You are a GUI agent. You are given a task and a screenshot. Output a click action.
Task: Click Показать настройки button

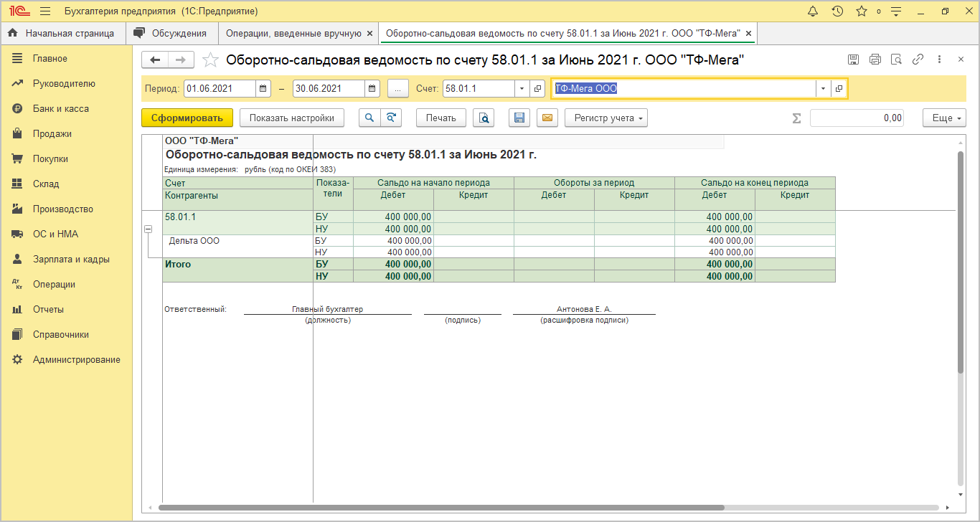(x=292, y=118)
